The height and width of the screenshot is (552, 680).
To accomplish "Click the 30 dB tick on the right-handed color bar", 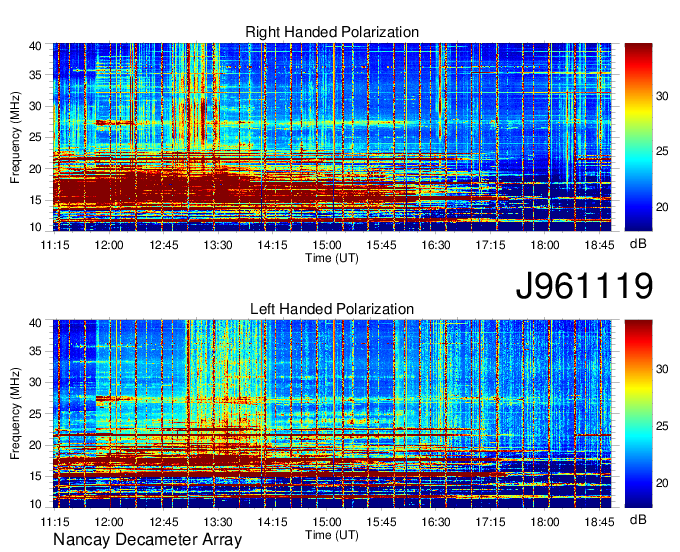I will (662, 96).
